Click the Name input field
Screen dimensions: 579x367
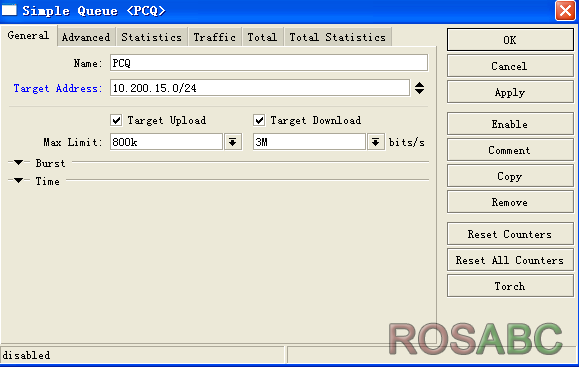click(269, 63)
